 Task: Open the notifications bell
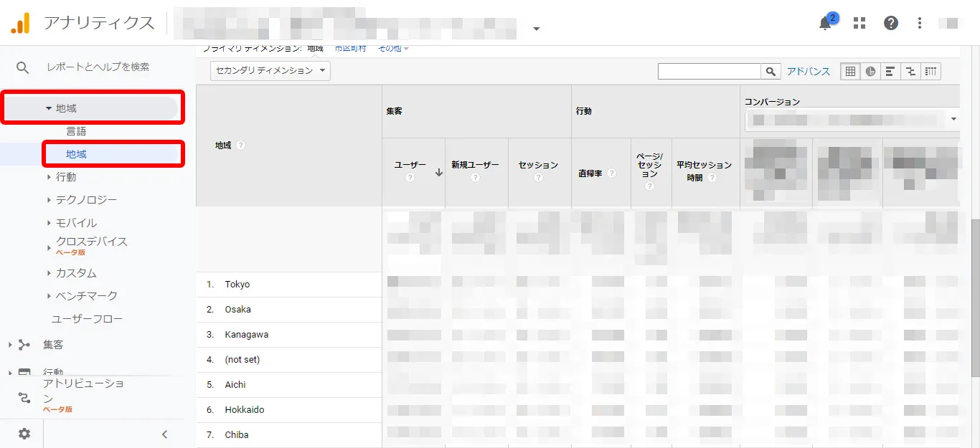824,22
